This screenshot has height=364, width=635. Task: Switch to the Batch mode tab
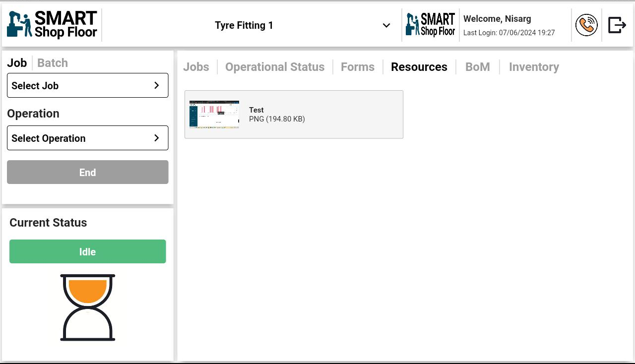point(53,63)
